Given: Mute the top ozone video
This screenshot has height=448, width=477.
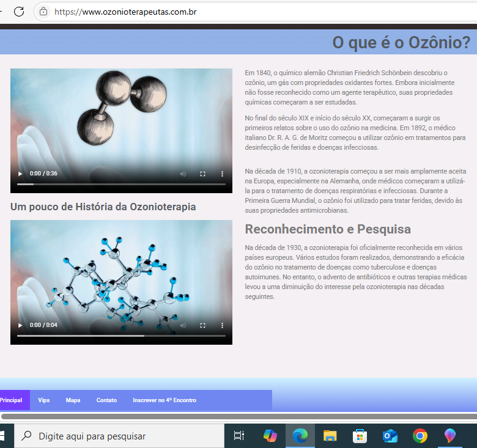Looking at the screenshot, I should (x=183, y=174).
